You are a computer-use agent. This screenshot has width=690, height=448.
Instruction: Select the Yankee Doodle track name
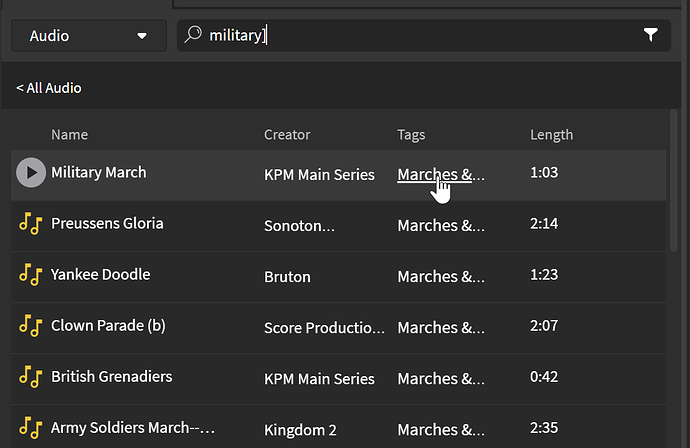(x=101, y=275)
